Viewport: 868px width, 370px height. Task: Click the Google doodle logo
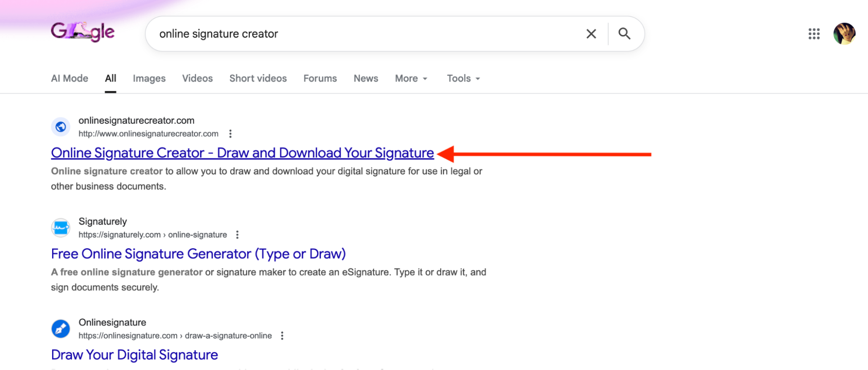coord(83,32)
